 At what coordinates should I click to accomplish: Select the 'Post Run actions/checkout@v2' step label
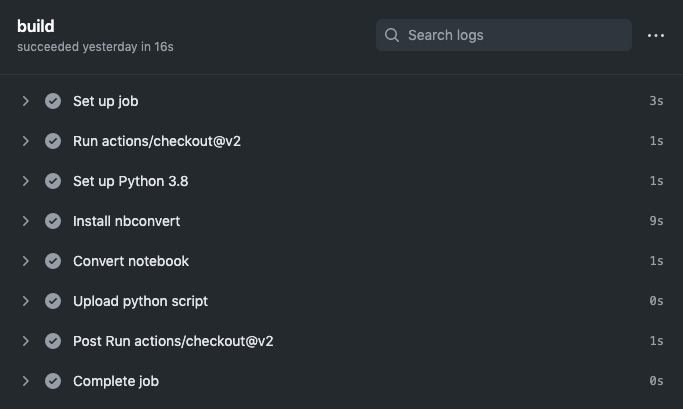(173, 341)
